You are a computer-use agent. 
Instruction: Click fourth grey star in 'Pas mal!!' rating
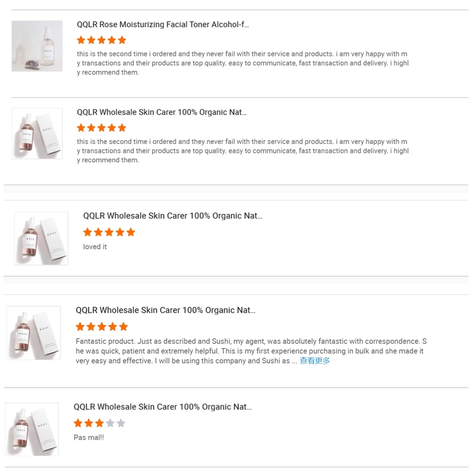110,423
